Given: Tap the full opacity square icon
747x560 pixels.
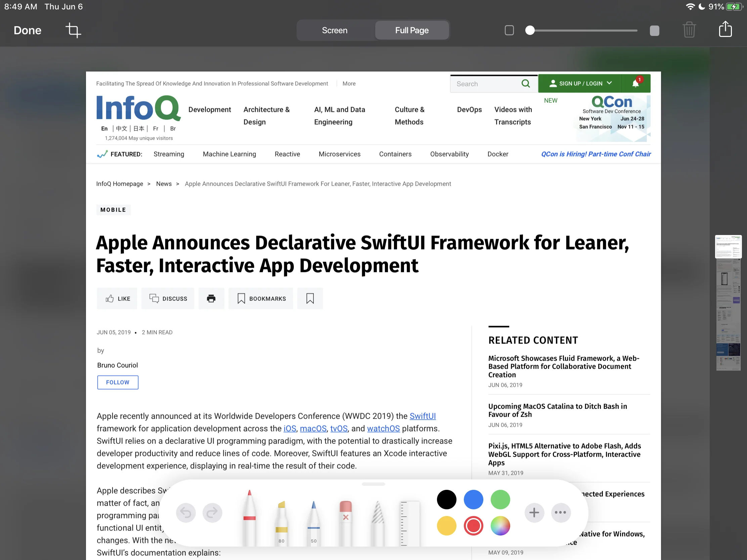Looking at the screenshot, I should pos(654,30).
